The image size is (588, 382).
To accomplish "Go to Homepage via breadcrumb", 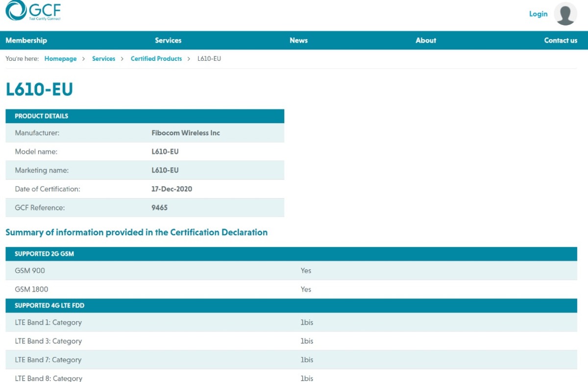I will (x=61, y=58).
